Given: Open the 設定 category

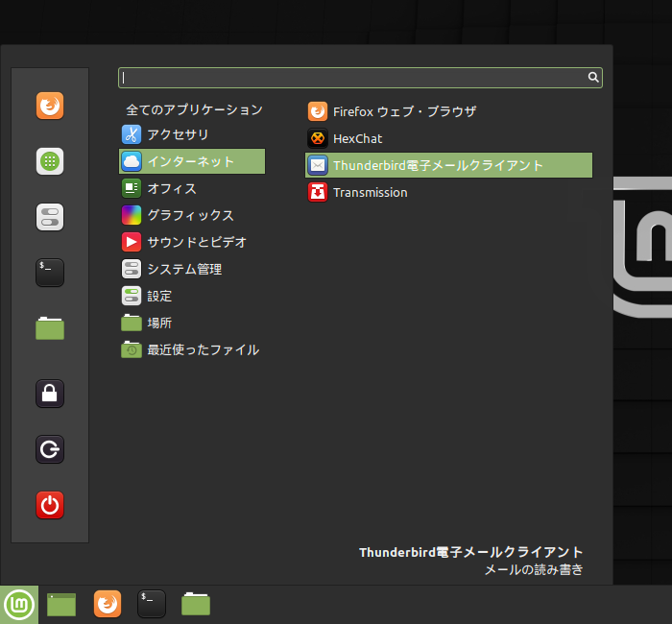Looking at the screenshot, I should (x=192, y=296).
